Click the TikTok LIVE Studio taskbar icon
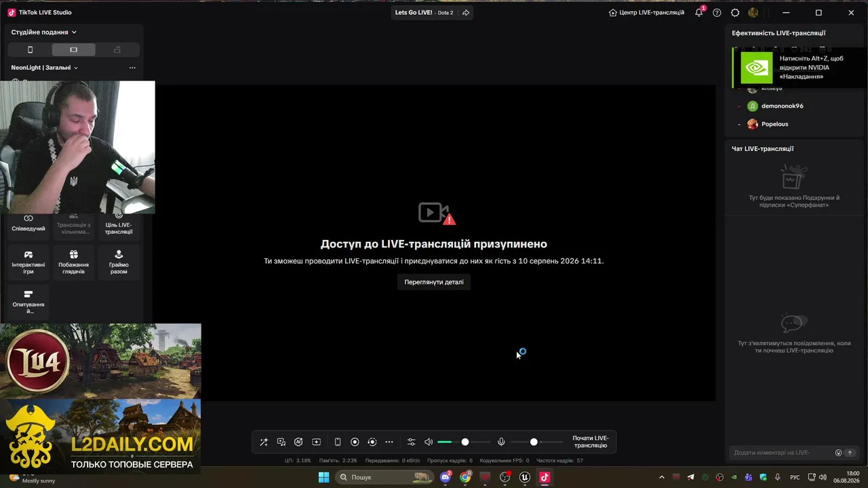Screen dimensions: 868x488 pyautogui.click(x=544, y=477)
